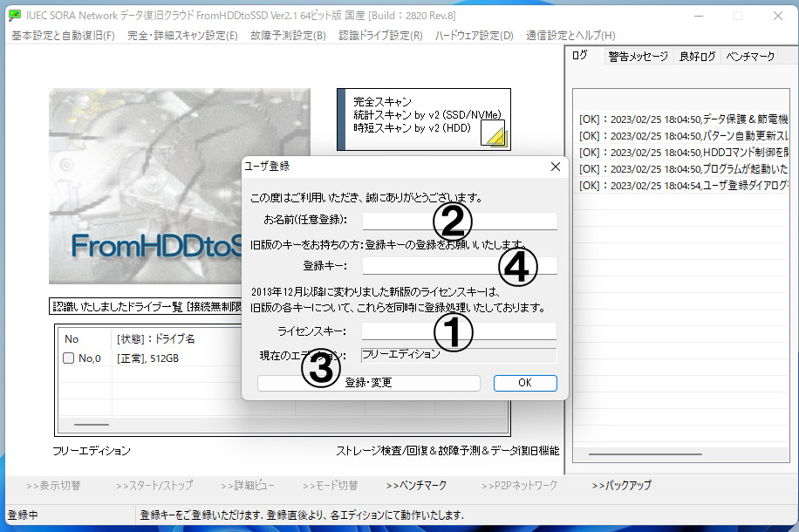The width and height of the screenshot is (799, 532).
Task: Click >>ベンチマーク in the bottom bar
Action: (416, 486)
